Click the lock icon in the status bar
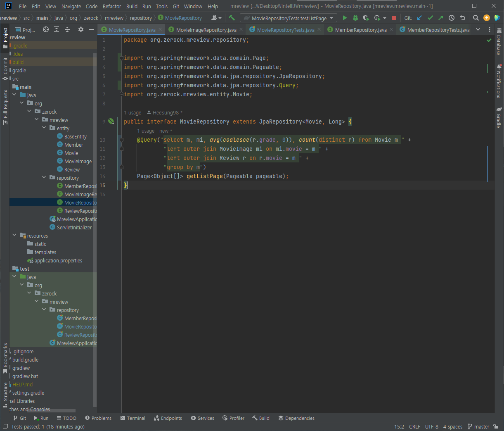Image resolution: width=504 pixels, height=431 pixels. click(496, 426)
